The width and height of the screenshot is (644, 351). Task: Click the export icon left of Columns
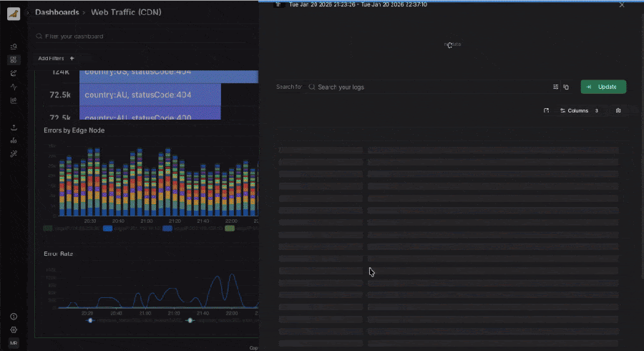click(x=546, y=110)
